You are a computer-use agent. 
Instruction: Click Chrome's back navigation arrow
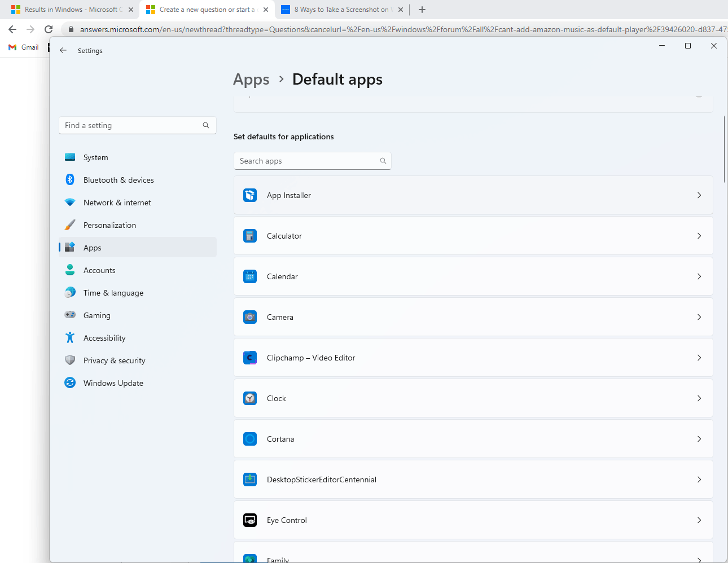pyautogui.click(x=12, y=29)
